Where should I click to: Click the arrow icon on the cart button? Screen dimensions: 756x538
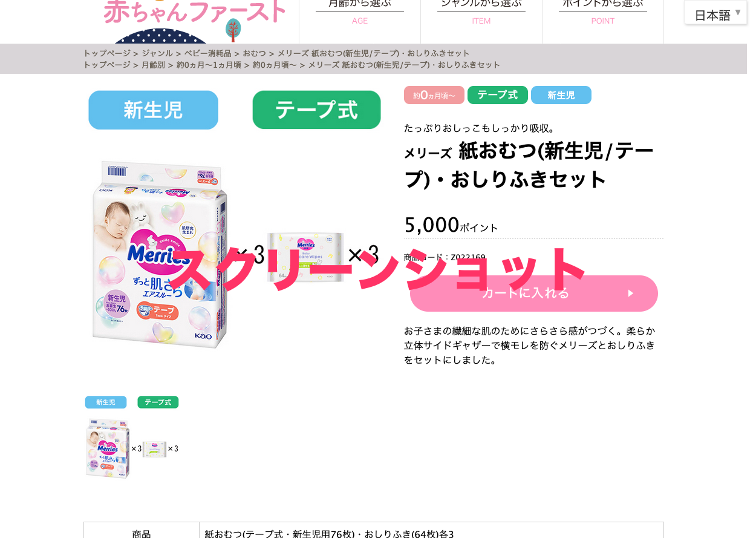(631, 294)
